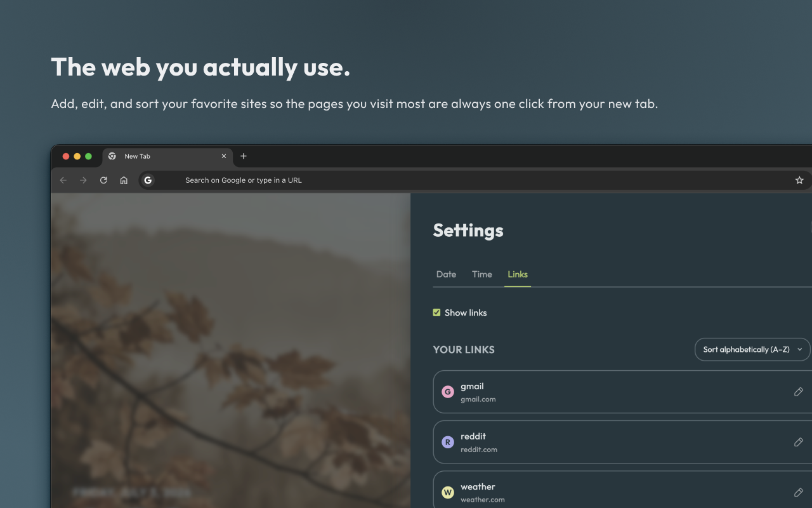Viewport: 812px width, 508px height.
Task: Click the yellow macOS minimize window button
Action: tap(77, 156)
